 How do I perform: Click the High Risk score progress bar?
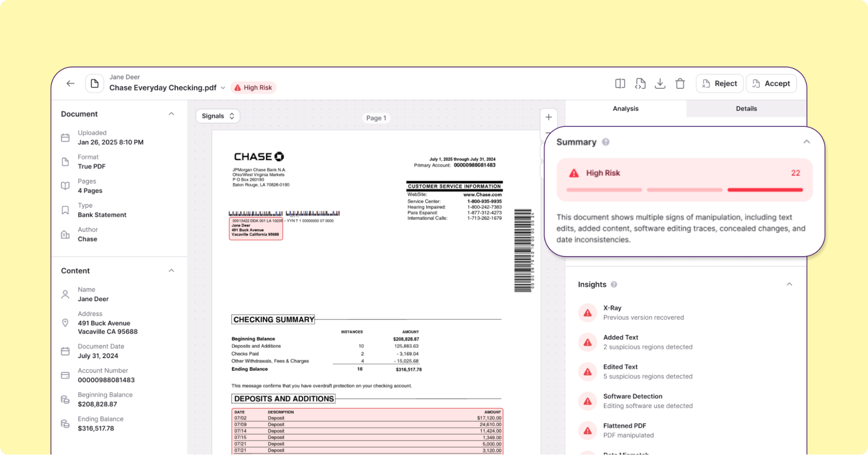684,190
